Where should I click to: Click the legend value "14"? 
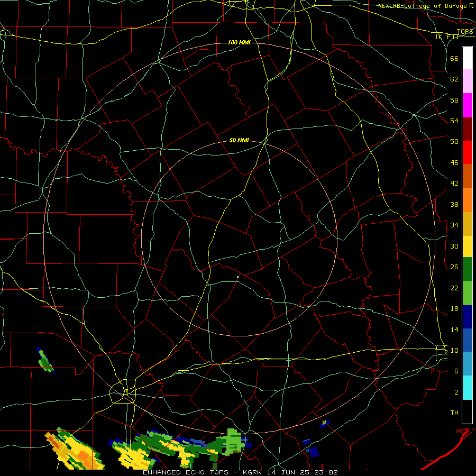(454, 330)
